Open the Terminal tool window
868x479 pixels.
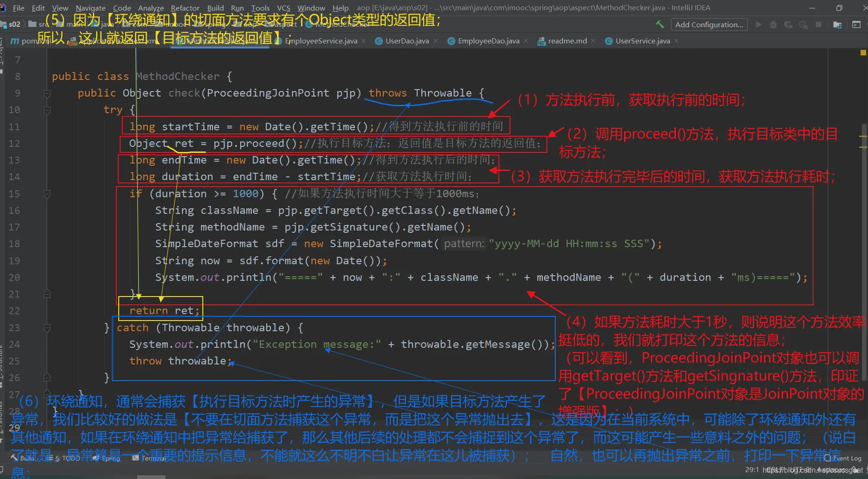click(149, 458)
